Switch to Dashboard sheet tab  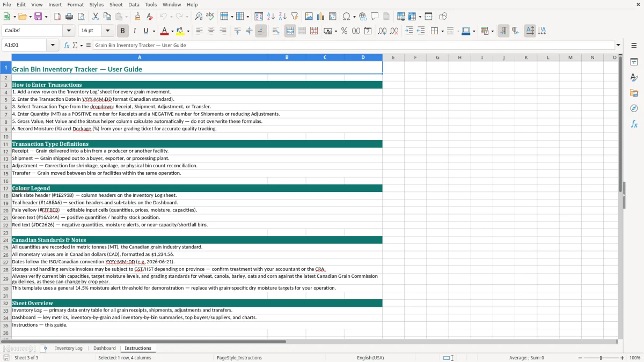(x=104, y=348)
